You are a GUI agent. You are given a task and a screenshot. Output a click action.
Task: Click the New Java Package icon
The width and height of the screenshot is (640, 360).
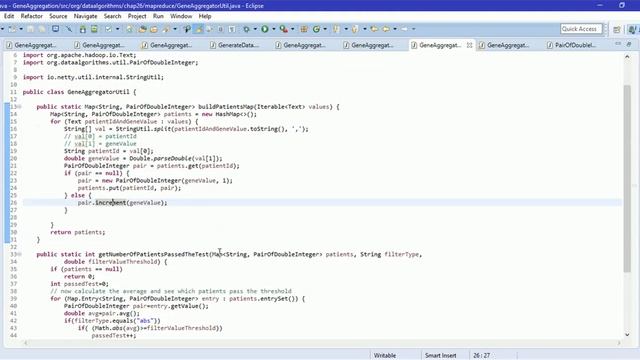click(304, 29)
